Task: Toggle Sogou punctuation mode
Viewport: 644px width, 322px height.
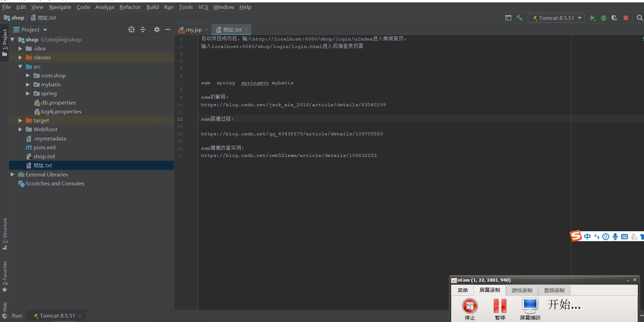Action: (597, 237)
